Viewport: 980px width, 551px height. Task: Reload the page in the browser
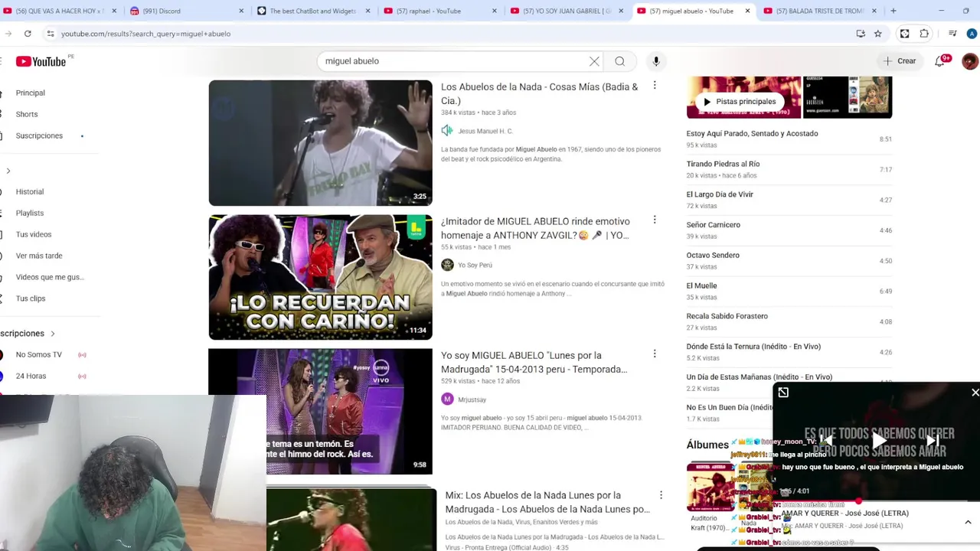click(x=28, y=34)
